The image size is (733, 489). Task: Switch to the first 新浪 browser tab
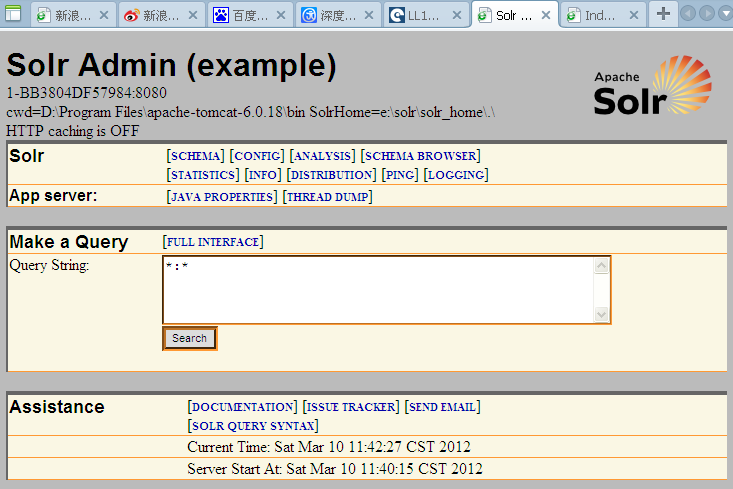(x=72, y=15)
